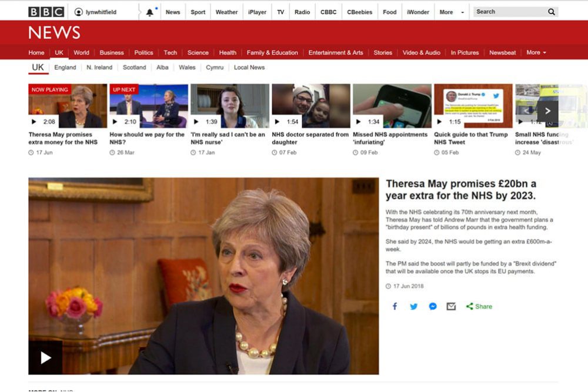
Task: Play the main Theresa May video
Action: [45, 357]
